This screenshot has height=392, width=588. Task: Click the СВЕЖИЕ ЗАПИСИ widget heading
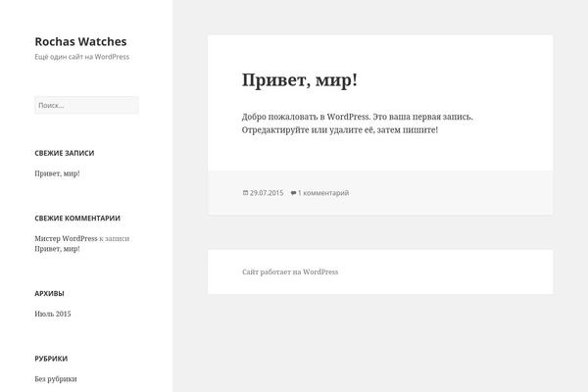coord(65,153)
